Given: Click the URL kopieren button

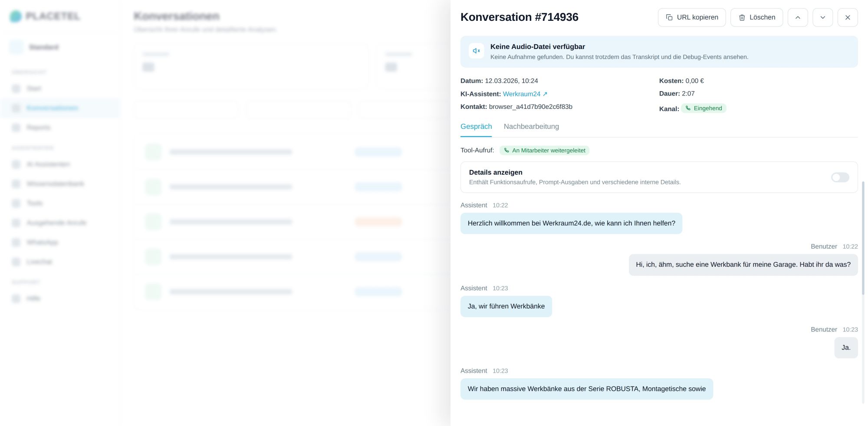Looking at the screenshot, I should click(x=692, y=17).
